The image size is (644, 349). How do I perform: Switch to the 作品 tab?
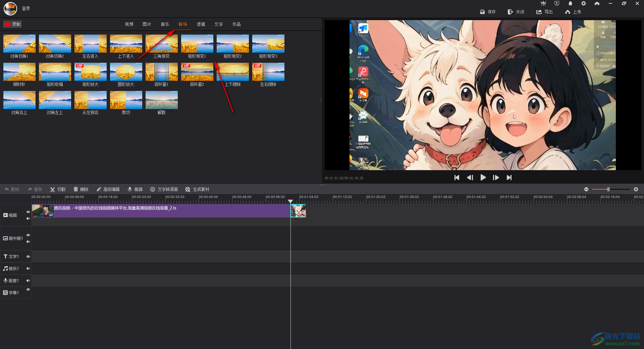(236, 24)
